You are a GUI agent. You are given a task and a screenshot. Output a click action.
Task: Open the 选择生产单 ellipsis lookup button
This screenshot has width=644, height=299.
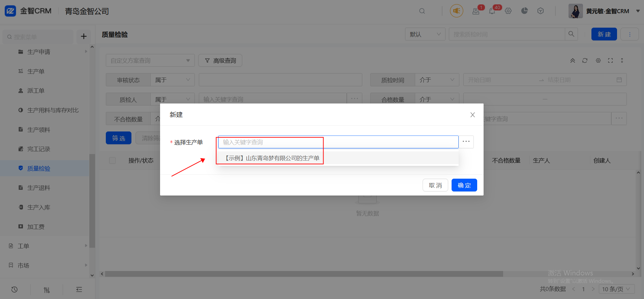(x=466, y=142)
